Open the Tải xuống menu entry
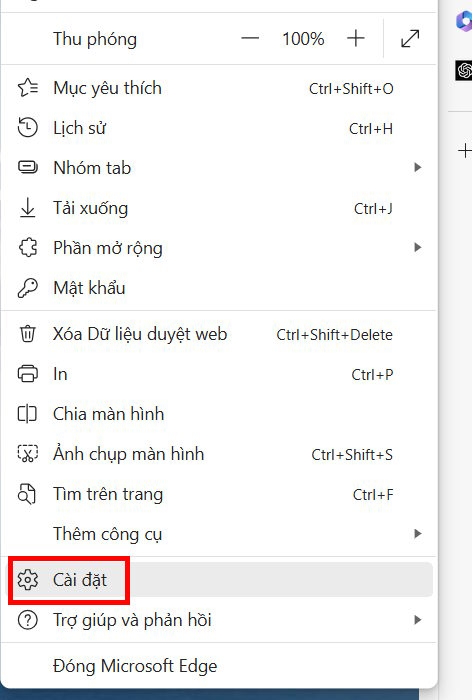The image size is (472, 700). (219, 208)
